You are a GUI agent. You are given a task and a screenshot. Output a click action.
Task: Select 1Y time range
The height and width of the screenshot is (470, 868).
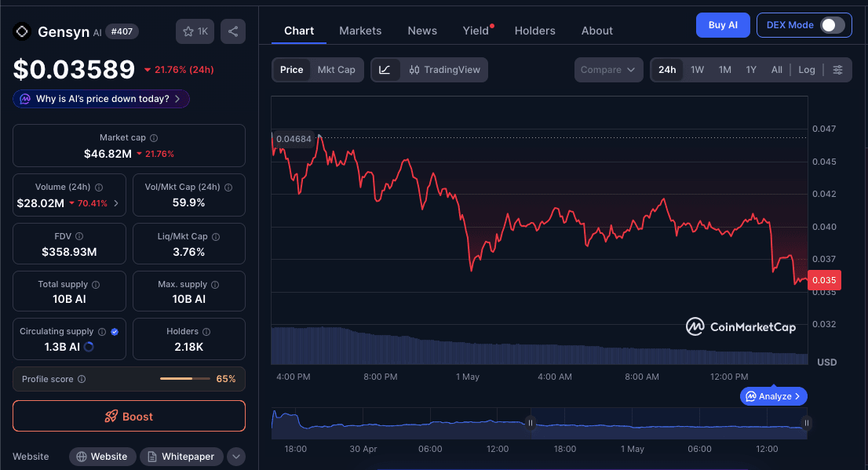point(751,70)
